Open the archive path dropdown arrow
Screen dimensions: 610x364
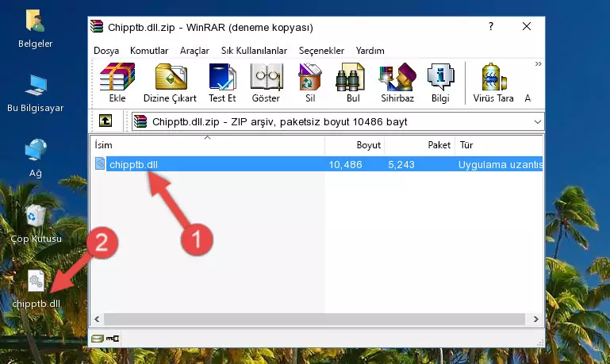pyautogui.click(x=538, y=121)
